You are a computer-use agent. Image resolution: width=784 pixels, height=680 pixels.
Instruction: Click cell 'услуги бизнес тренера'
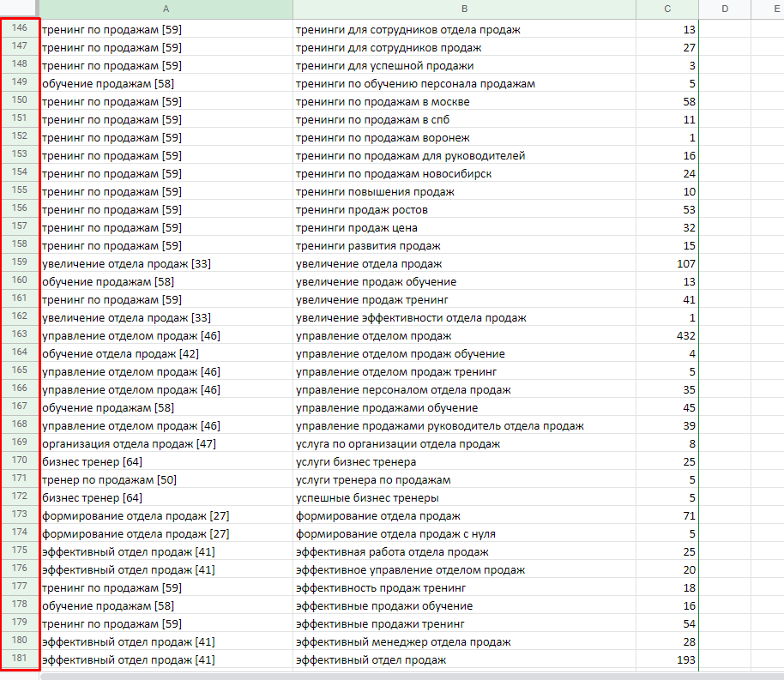point(464,462)
